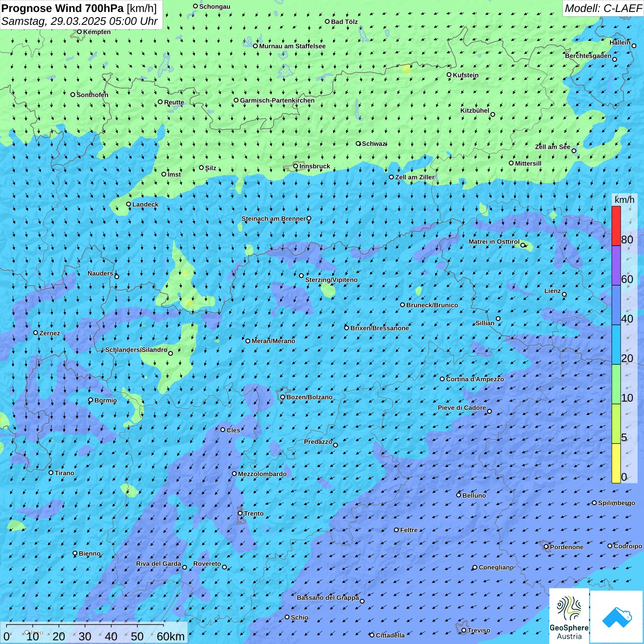This screenshot has height=644, width=644.
Task: Click the km/h legend heading
Action: (x=624, y=200)
